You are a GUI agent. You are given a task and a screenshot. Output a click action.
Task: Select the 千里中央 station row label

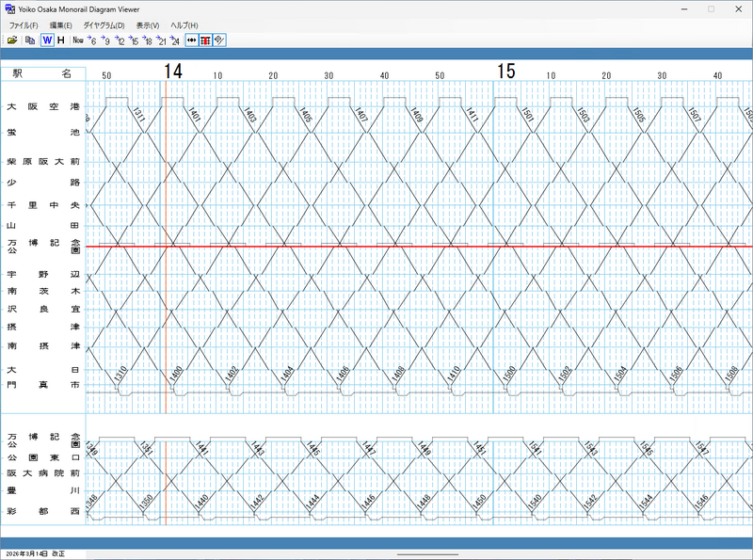[44, 205]
